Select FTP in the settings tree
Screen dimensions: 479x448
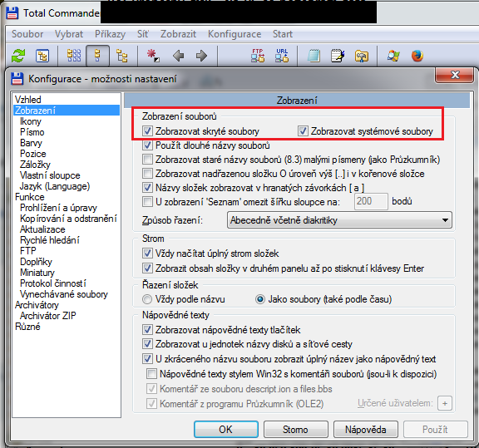coord(28,251)
